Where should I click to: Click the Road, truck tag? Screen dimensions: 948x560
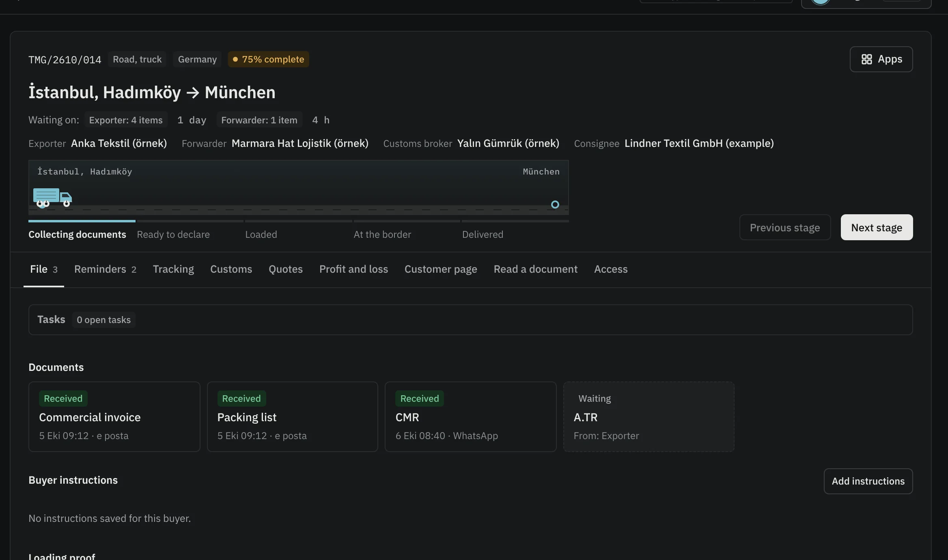(137, 59)
